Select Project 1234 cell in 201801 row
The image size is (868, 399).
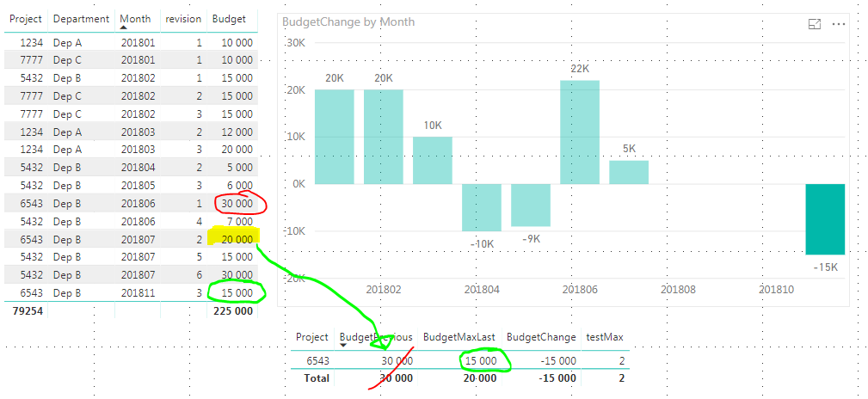(32, 42)
